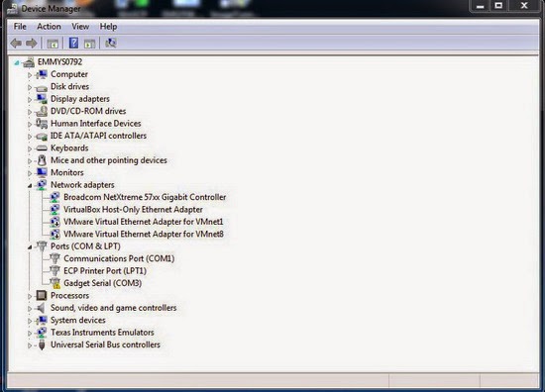Click the Forward arrow toolbar icon
Viewport: 545px width, 392px height.
pyautogui.click(x=32, y=43)
